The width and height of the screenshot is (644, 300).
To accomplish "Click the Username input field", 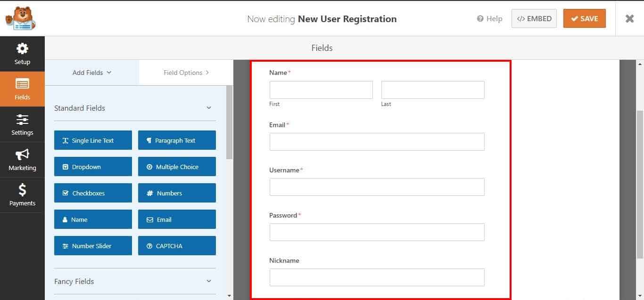I will pos(377,187).
